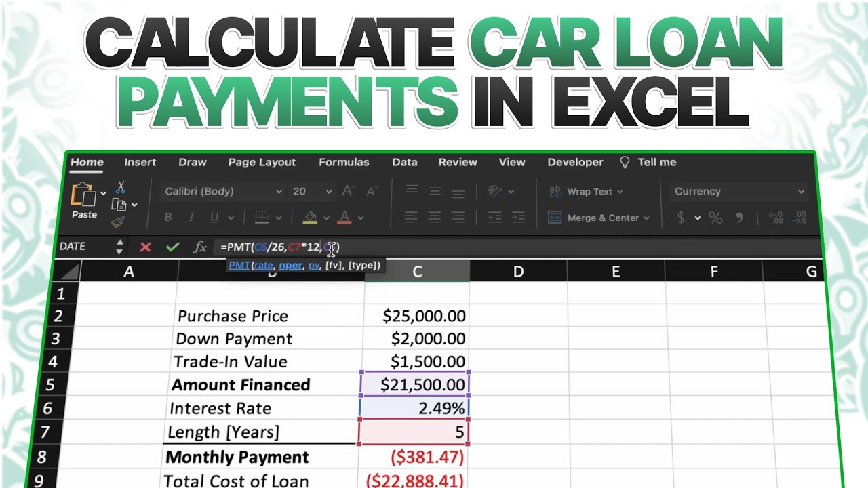This screenshot has height=488, width=868.
Task: Apply Percent Style format
Action: tap(715, 218)
